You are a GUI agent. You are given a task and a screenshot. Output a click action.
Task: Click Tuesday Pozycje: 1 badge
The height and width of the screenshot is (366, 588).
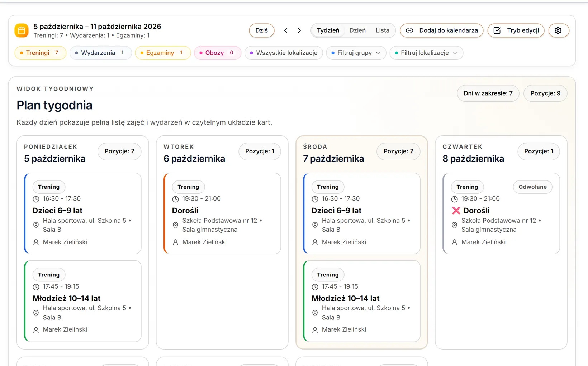point(260,151)
